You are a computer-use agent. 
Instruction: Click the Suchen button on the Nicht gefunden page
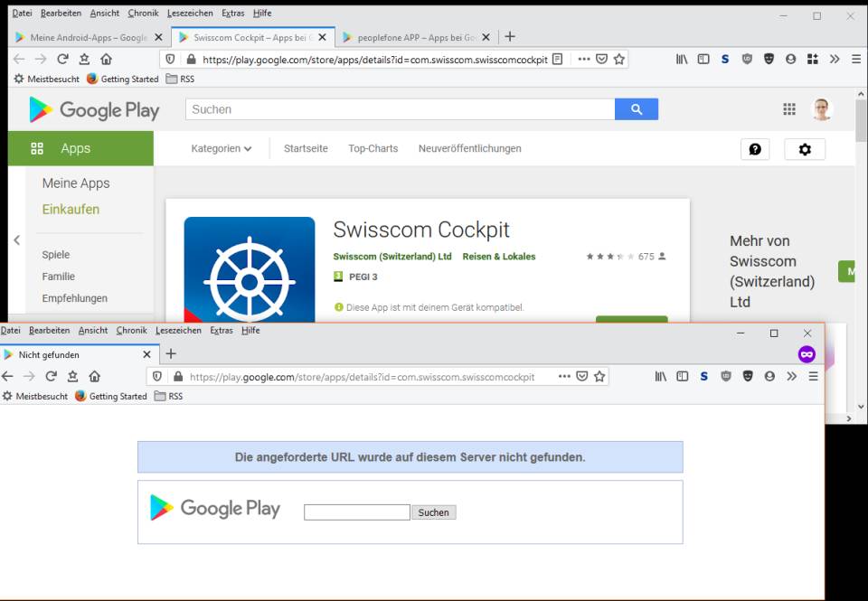click(433, 512)
